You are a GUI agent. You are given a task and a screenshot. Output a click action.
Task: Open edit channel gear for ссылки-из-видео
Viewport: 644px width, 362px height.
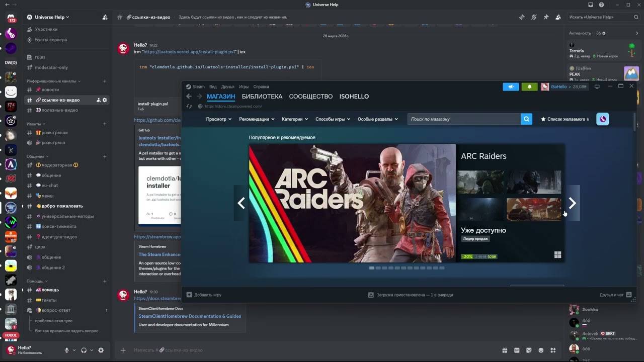pyautogui.click(x=105, y=100)
